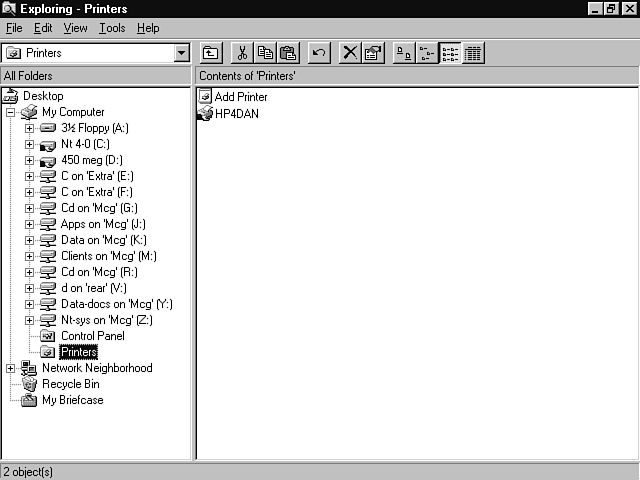Screen dimensions: 640x480
Task: Switch to Small Icons view
Action: click(427, 53)
